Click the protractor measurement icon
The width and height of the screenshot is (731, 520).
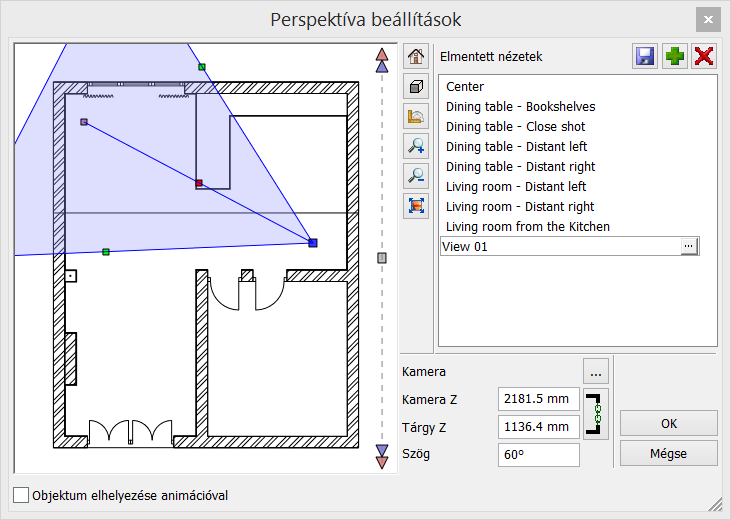point(416,116)
